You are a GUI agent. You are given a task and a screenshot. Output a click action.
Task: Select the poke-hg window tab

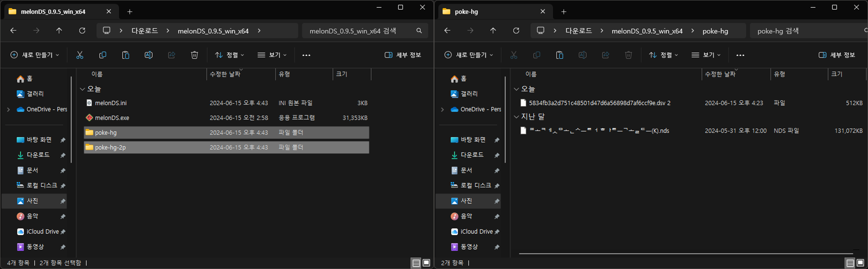click(x=488, y=11)
